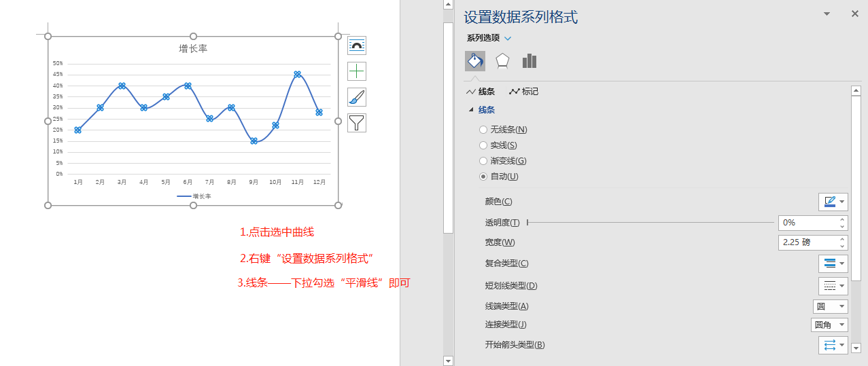Switch to the 标记 tab

click(523, 92)
